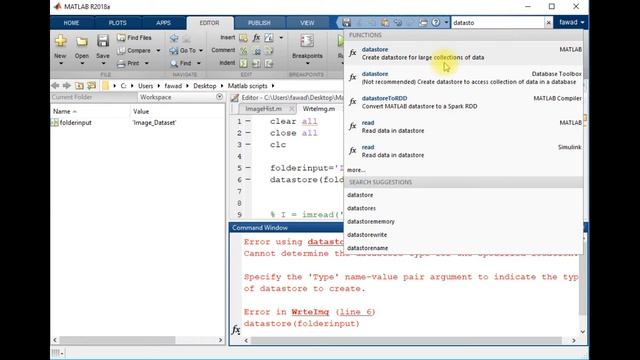Switch to the APPS ribbon tab
This screenshot has width=640, height=360.
[x=163, y=23]
